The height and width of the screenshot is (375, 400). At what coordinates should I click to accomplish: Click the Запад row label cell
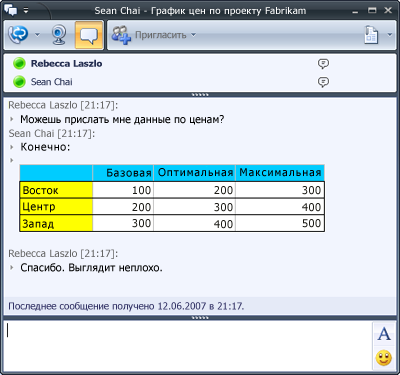click(56, 223)
